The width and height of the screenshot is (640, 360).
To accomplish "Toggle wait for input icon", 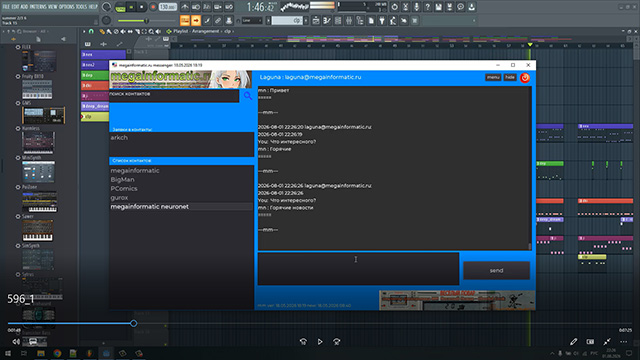I will click(196, 7).
